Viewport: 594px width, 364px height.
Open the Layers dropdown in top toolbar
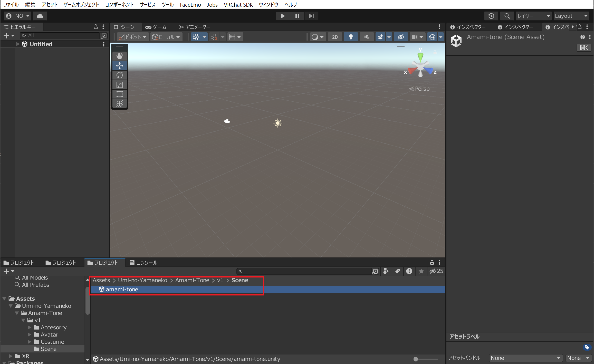534,16
